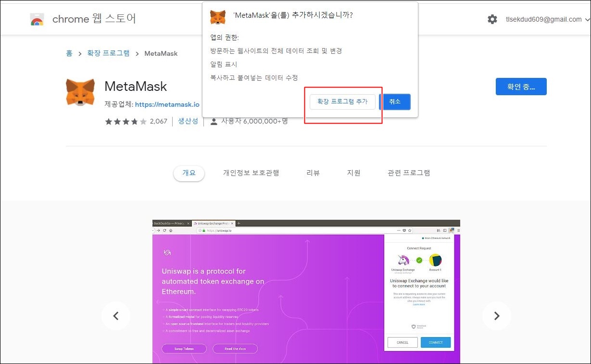Open the 확장 프로그램 breadcrumb link
591x364 pixels.
[108, 53]
